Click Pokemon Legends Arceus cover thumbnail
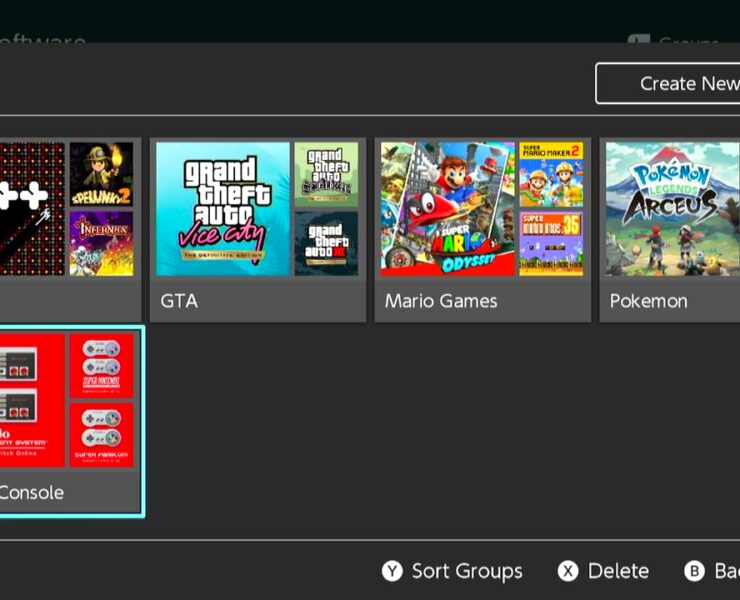 673,209
